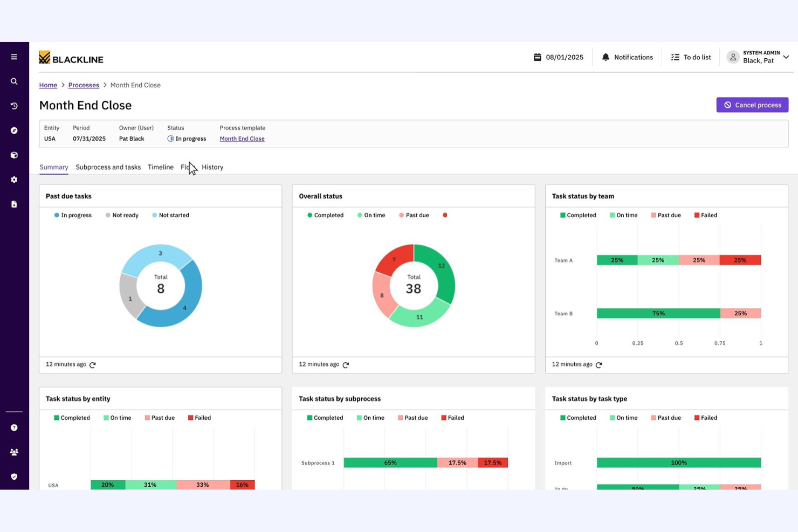Open the search from the sidebar
This screenshot has width=798, height=532.
[14, 81]
